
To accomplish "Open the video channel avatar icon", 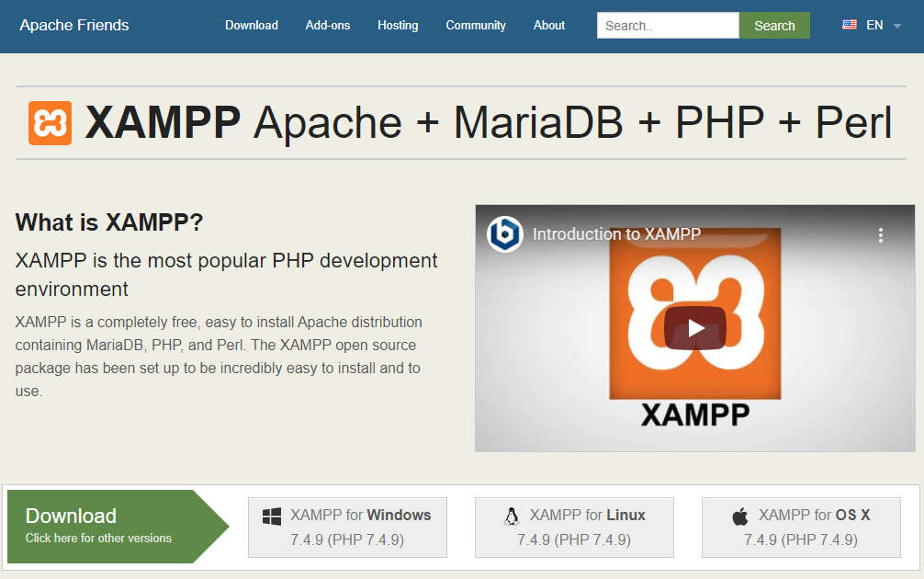I will (505, 234).
